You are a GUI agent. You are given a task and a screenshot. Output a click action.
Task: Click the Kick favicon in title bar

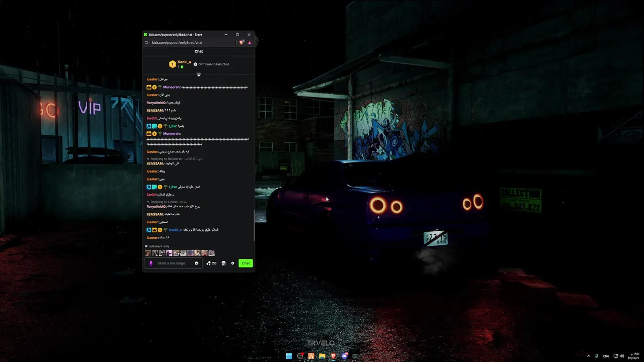click(146, 35)
